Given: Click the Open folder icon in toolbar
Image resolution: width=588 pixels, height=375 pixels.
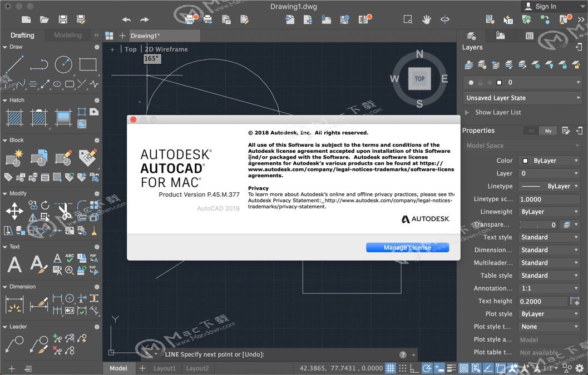Looking at the screenshot, I should (x=45, y=19).
